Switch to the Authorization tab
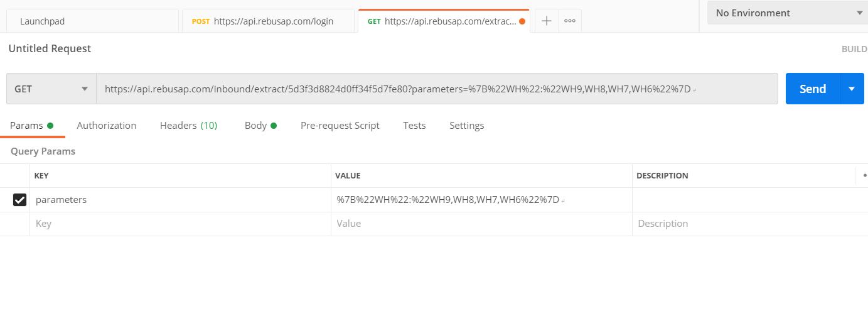868x328 pixels. pyautogui.click(x=106, y=126)
